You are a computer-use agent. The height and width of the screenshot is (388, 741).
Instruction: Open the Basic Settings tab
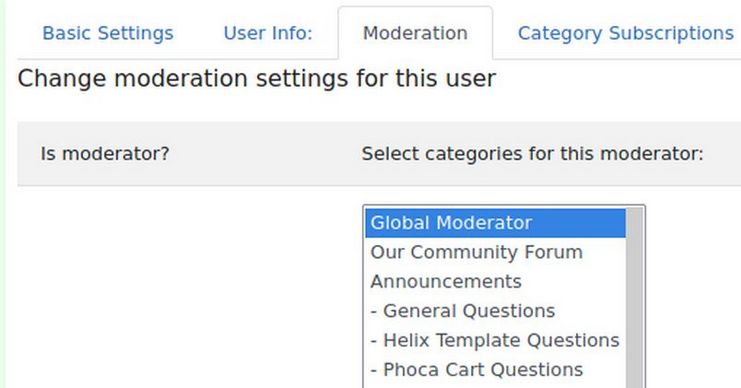click(108, 33)
